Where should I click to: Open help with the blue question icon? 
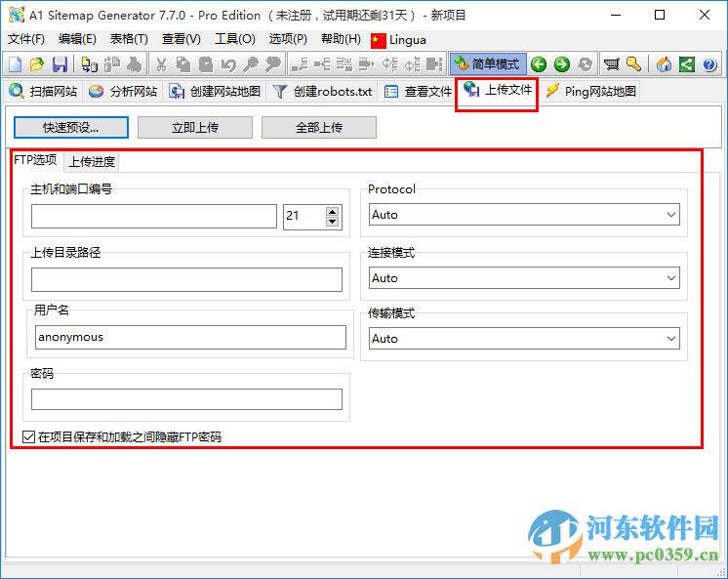coord(709,64)
